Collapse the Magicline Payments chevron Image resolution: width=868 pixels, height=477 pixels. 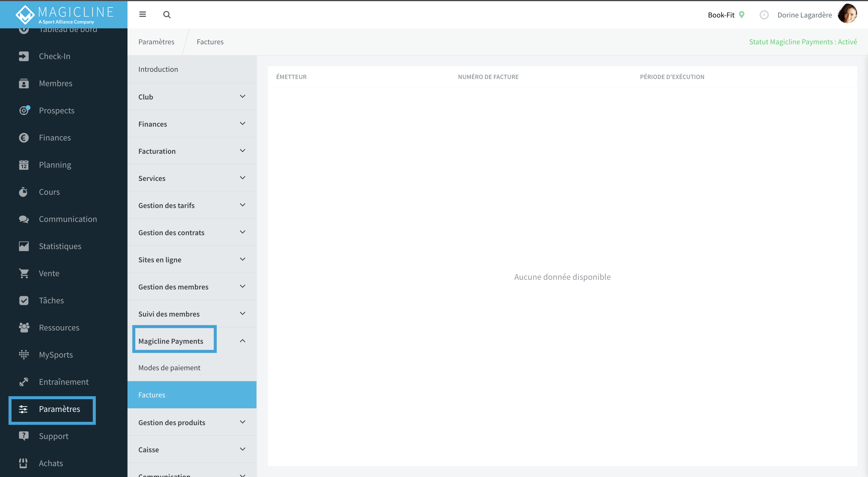click(242, 341)
